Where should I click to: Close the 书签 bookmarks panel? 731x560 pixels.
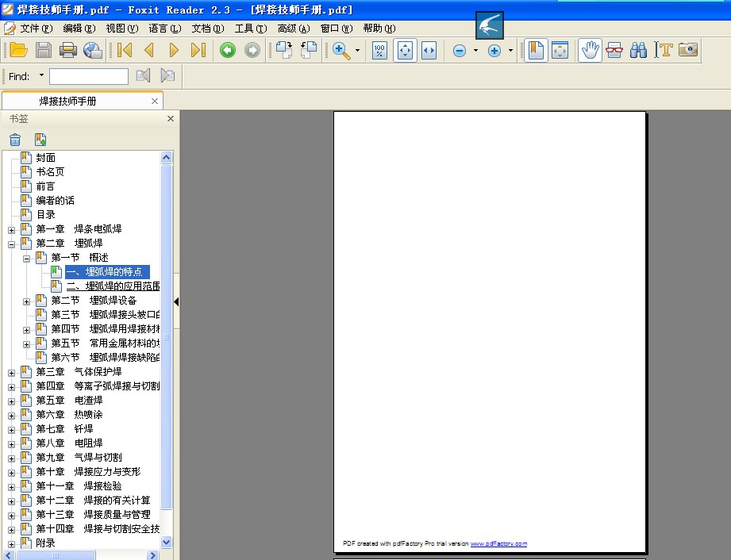[171, 119]
